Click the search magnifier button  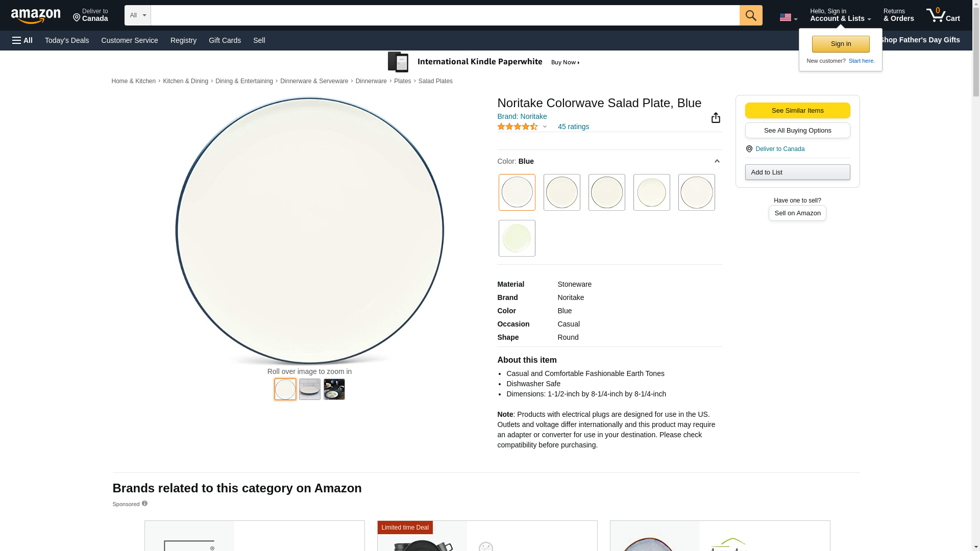tap(750, 15)
